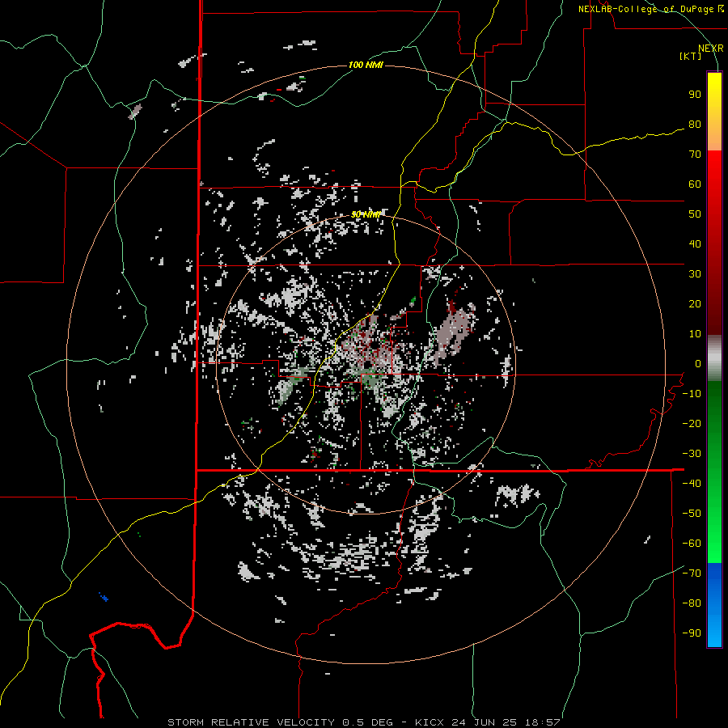
Task: Click the 50 value on the velocity scale
Action: click(x=695, y=214)
